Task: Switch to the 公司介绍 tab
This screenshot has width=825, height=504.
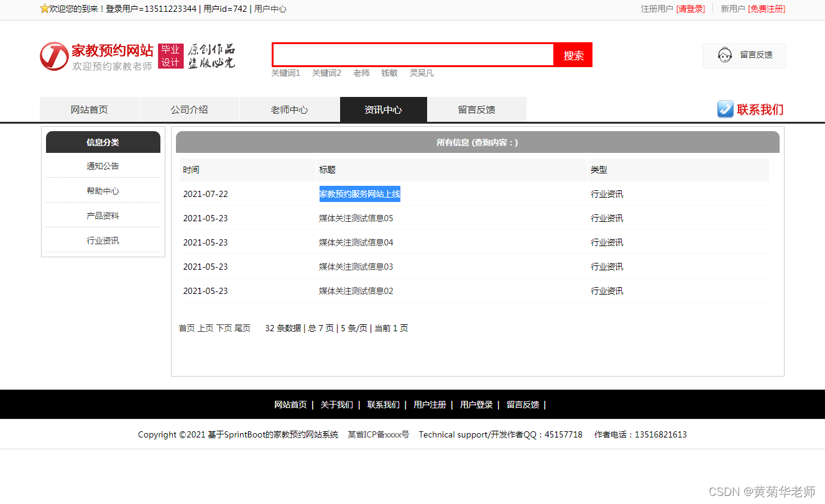Action: tap(189, 109)
